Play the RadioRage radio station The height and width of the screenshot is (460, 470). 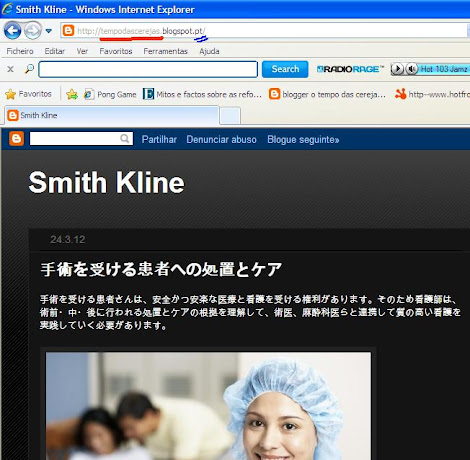point(397,69)
